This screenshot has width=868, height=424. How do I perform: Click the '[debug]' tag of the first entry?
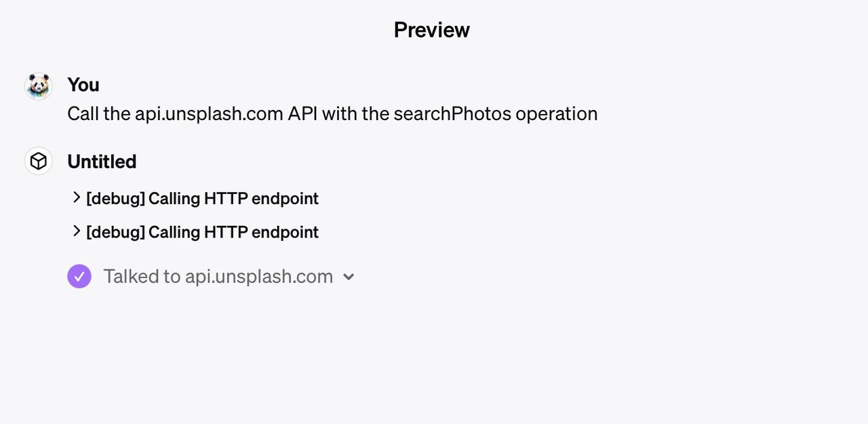click(115, 198)
